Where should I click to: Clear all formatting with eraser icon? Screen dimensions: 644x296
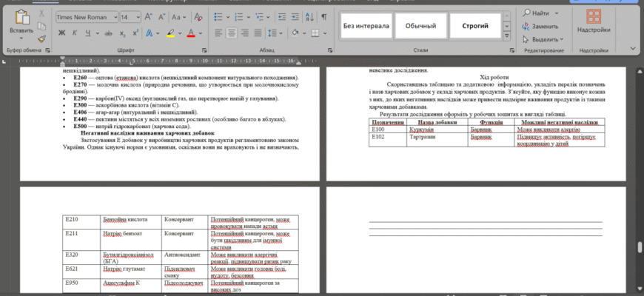(x=198, y=17)
